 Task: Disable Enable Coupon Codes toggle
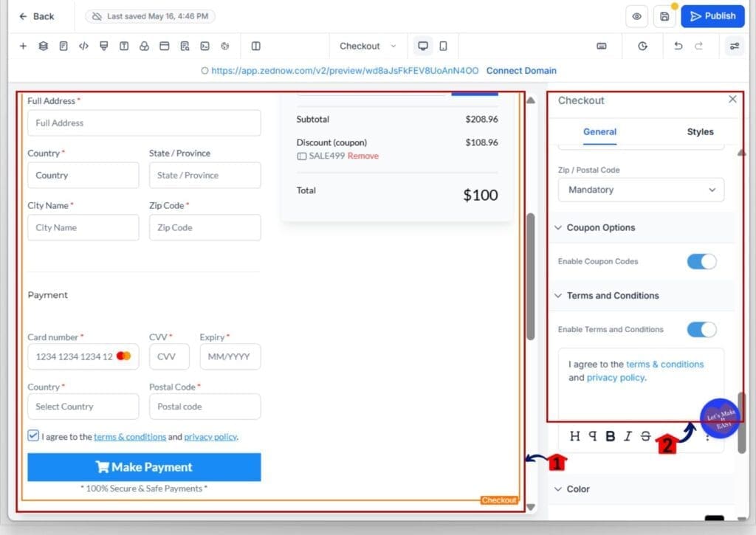(701, 261)
